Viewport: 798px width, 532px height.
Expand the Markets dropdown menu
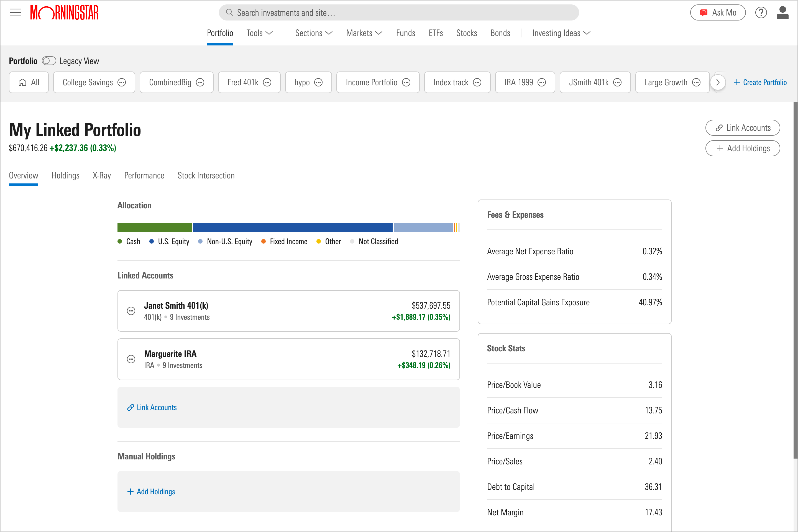[x=364, y=33]
